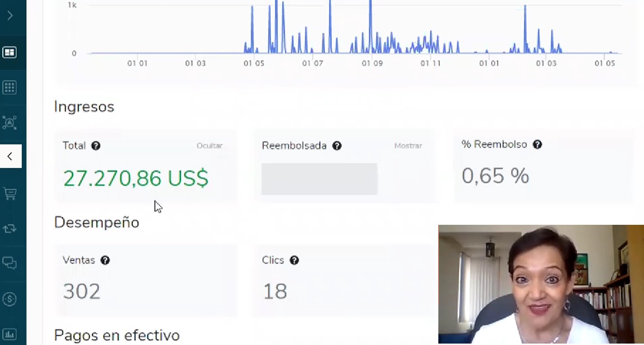The width and height of the screenshot is (644, 345).
Task: Open the chat bubbles icon in sidebar
Action: coord(9,263)
